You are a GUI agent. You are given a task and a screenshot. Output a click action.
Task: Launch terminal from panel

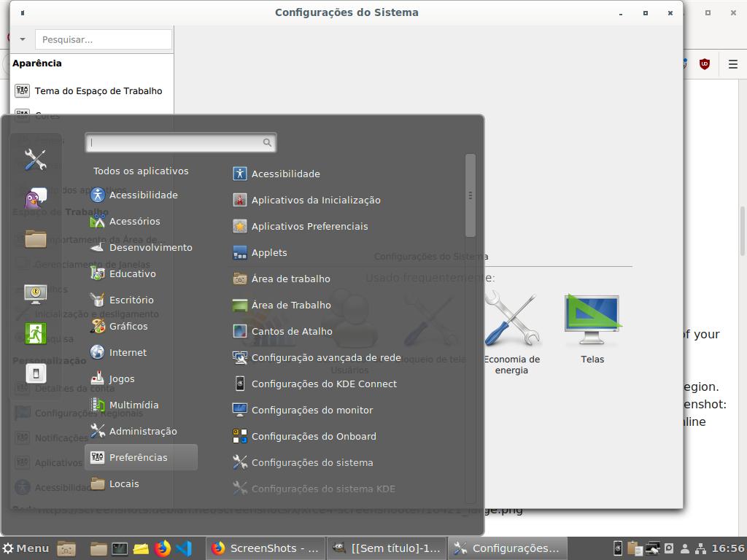point(120,548)
